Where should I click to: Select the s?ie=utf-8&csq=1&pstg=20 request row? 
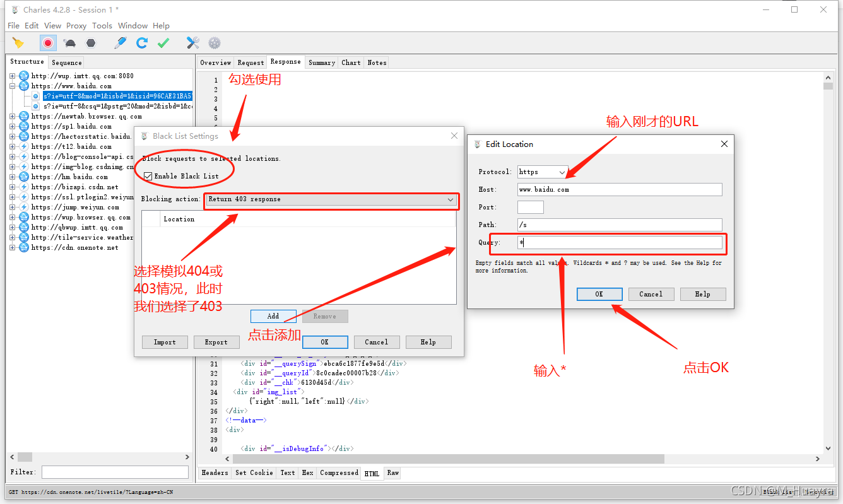click(x=118, y=107)
